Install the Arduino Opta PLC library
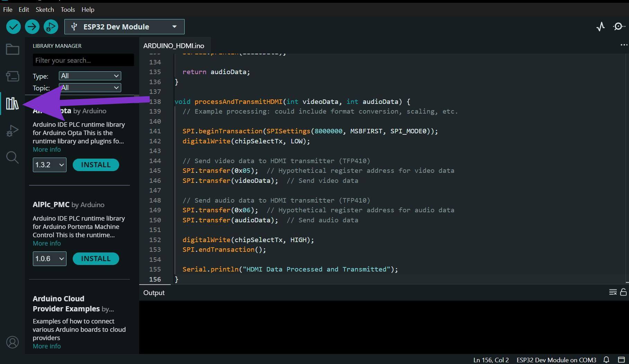629x364 pixels. [x=96, y=165]
